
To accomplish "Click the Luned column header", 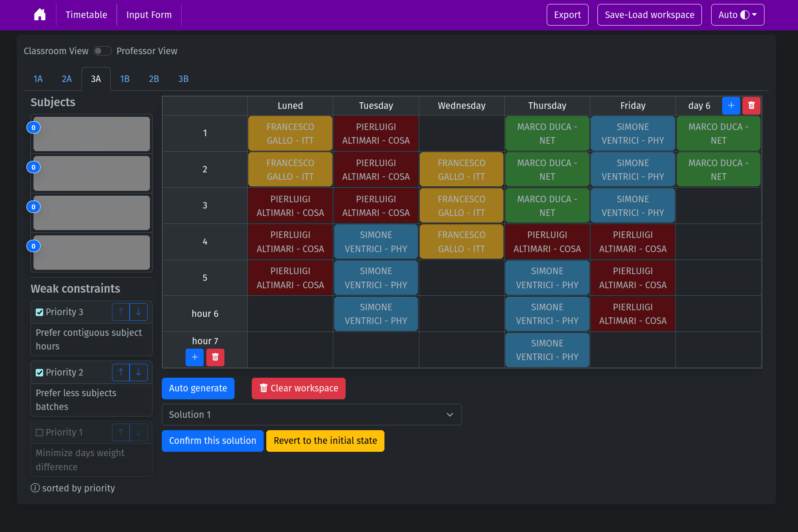I will [290, 106].
